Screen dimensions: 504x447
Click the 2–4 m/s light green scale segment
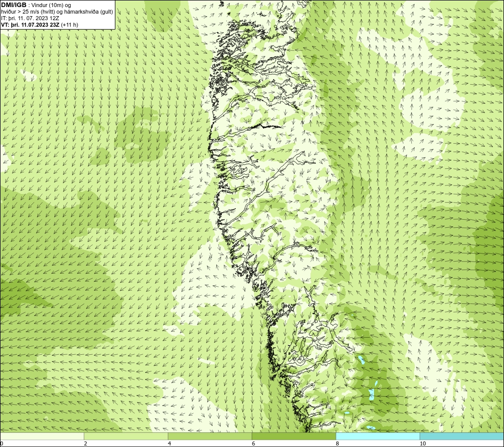tap(126, 436)
